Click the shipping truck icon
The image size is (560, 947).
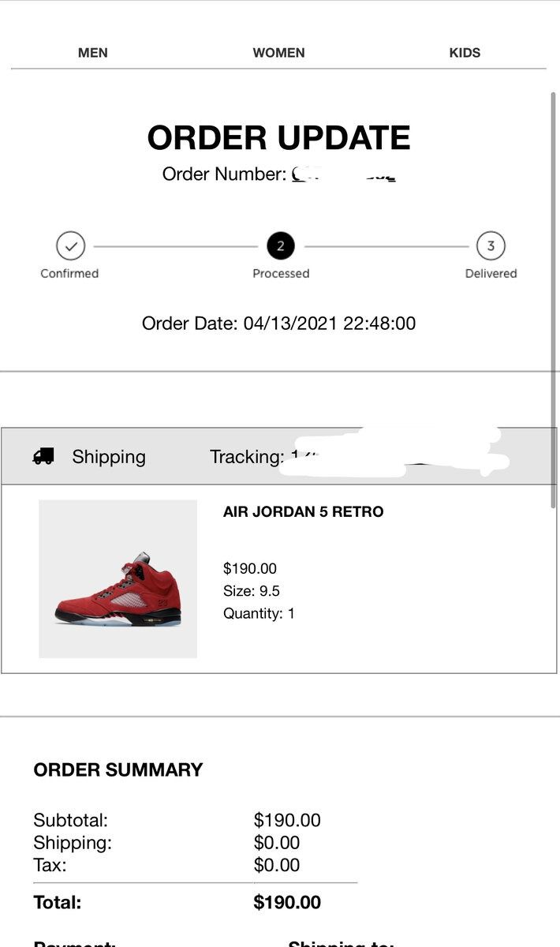click(x=43, y=456)
